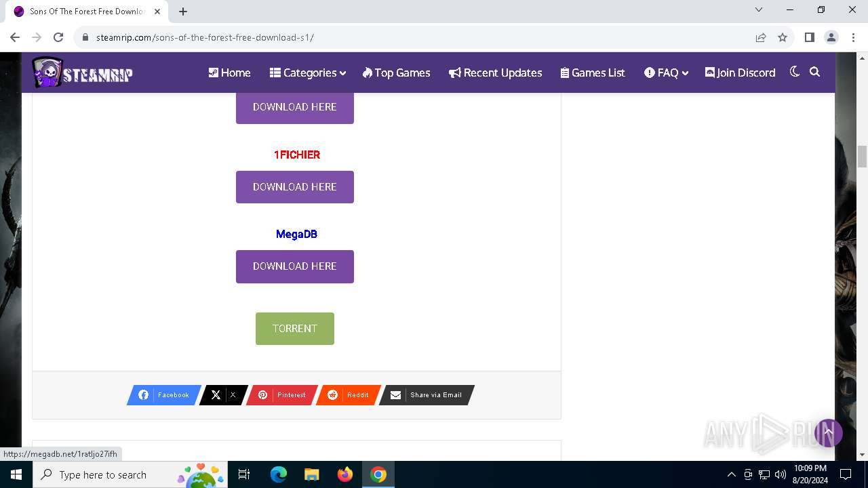Open Task View in taskbar

pos(244,474)
